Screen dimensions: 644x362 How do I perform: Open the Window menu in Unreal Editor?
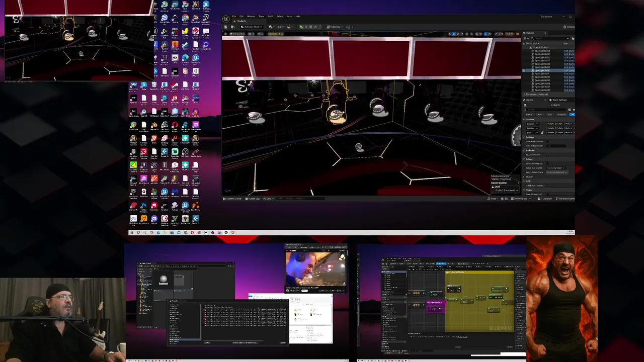coord(251,16)
